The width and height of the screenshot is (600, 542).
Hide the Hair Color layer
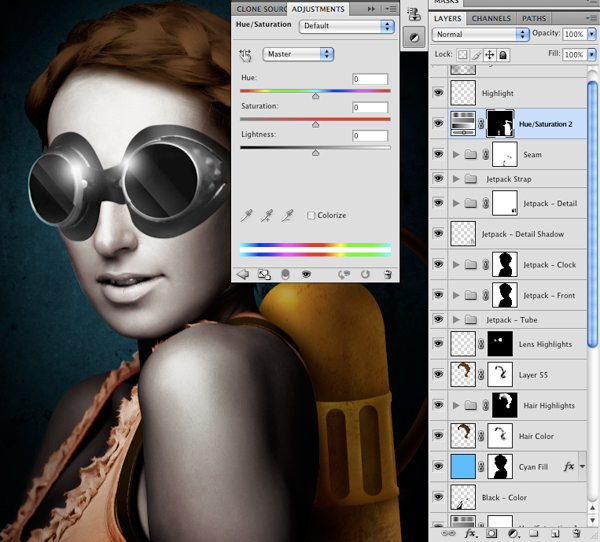(x=439, y=435)
